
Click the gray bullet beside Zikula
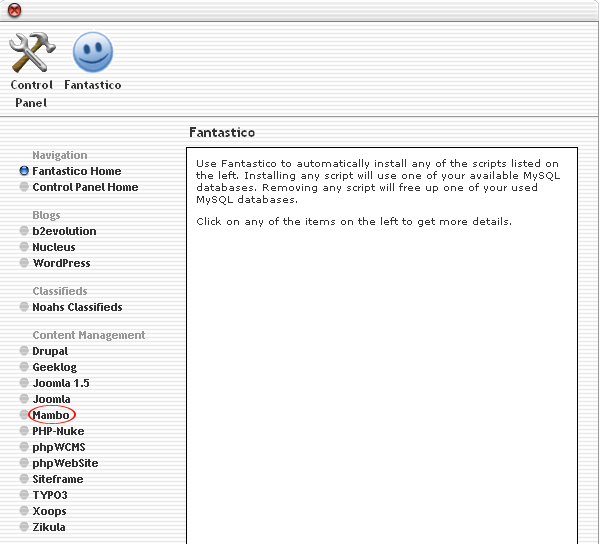click(x=24, y=527)
